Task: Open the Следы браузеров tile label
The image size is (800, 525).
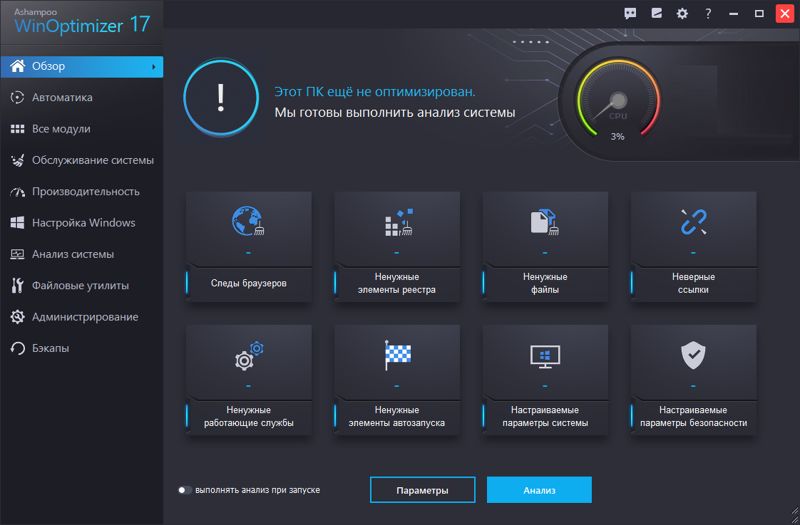Action: click(x=248, y=283)
